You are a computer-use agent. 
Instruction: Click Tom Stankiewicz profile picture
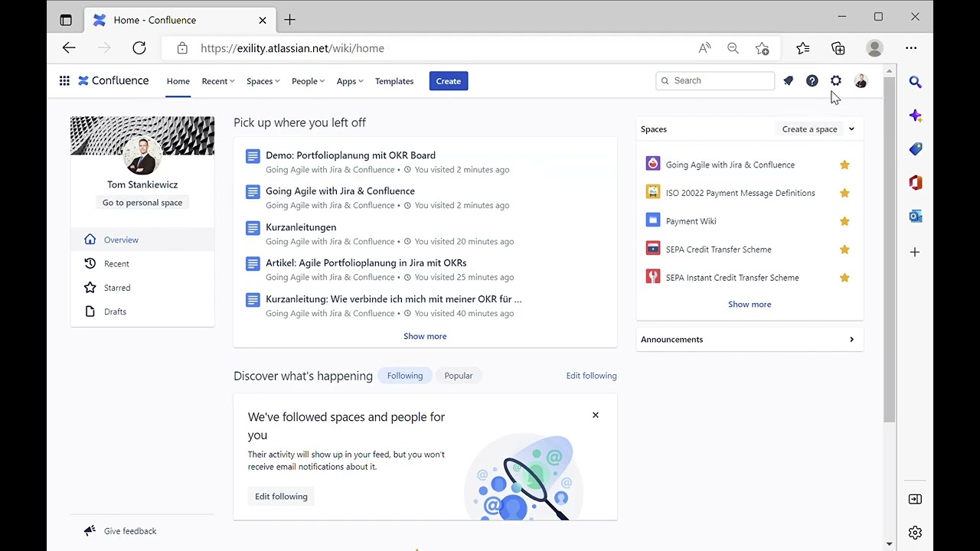pyautogui.click(x=142, y=155)
